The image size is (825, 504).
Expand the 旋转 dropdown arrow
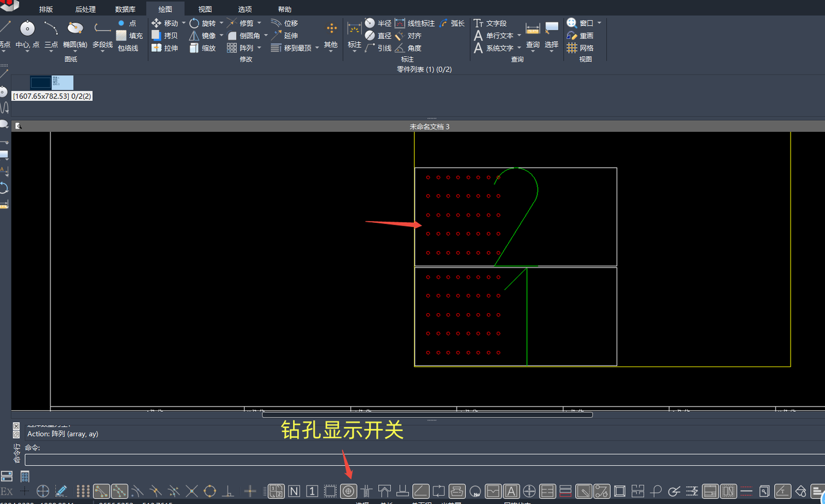click(x=221, y=23)
